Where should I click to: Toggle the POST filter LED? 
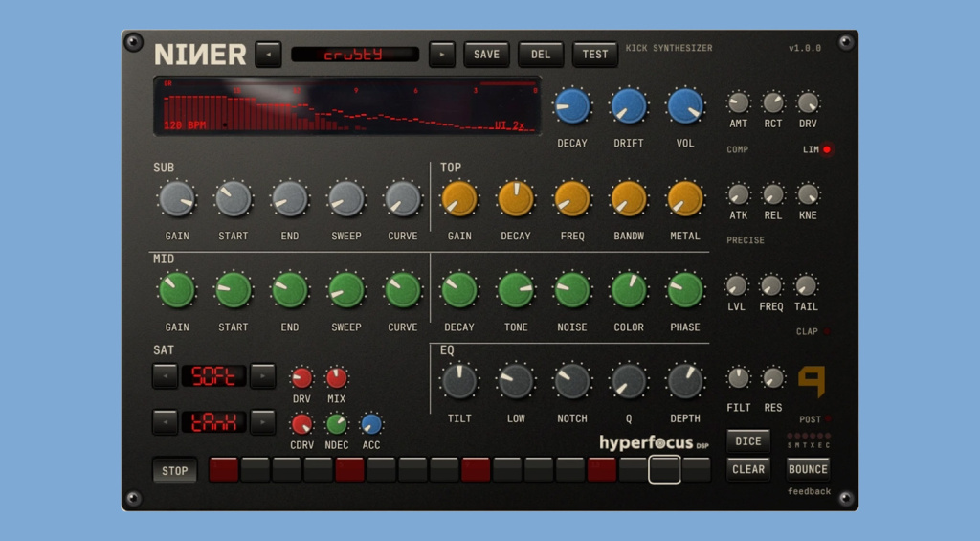coord(828,419)
